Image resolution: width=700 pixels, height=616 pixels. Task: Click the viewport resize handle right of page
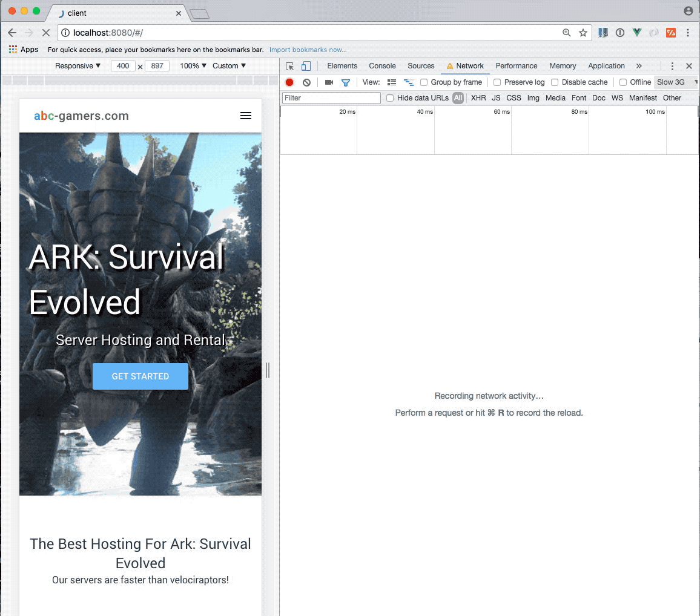click(x=268, y=370)
